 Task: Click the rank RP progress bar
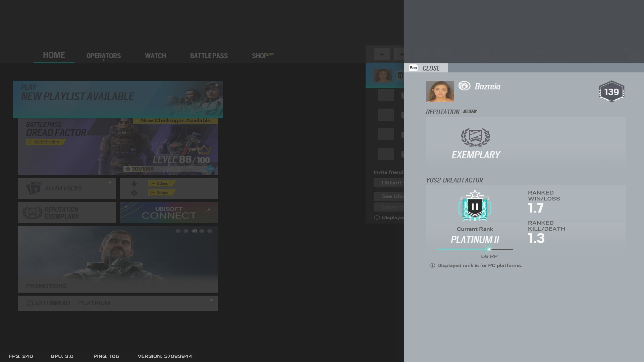[475, 249]
